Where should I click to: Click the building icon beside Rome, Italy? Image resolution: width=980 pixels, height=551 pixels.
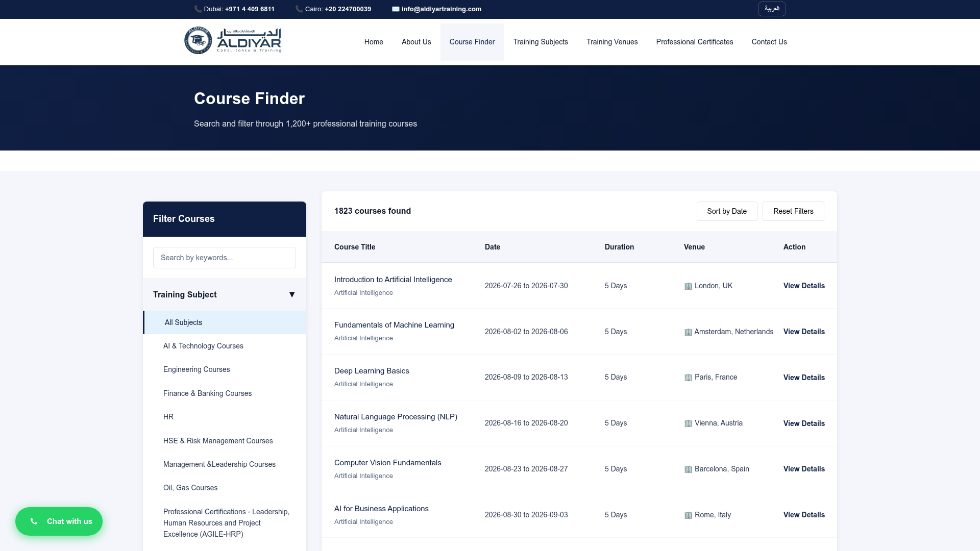(x=688, y=515)
